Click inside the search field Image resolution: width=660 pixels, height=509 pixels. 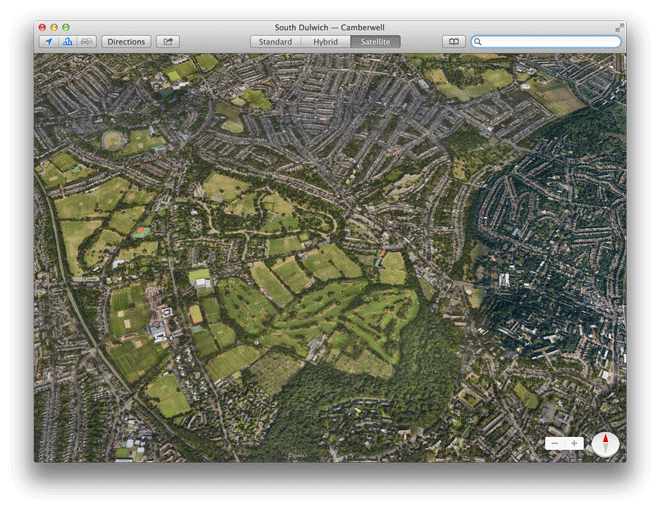550,42
